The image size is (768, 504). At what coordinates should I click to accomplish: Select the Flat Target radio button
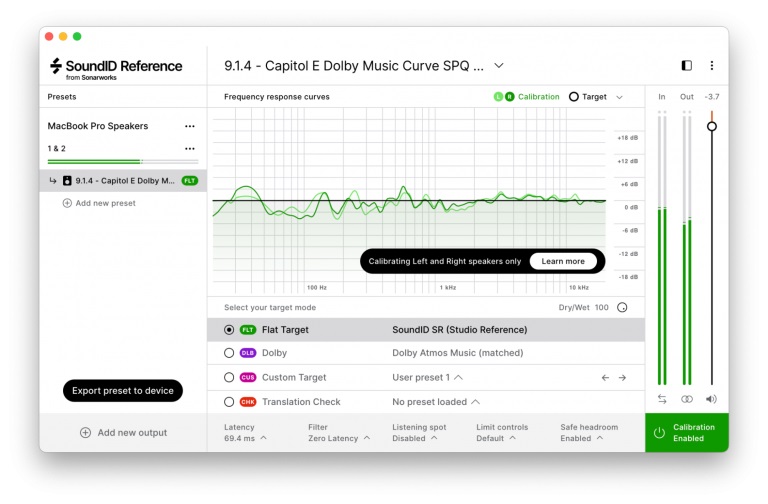tap(229, 330)
